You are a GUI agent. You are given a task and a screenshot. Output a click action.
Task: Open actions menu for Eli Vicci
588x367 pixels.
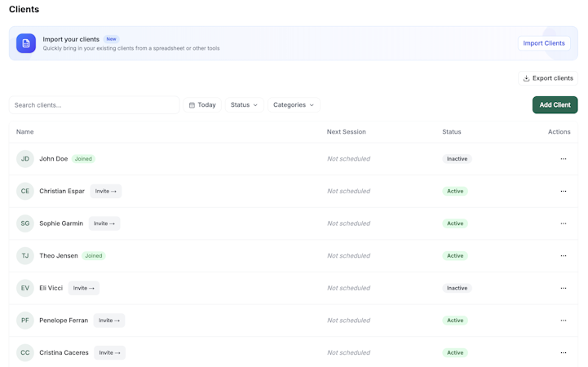coord(564,288)
